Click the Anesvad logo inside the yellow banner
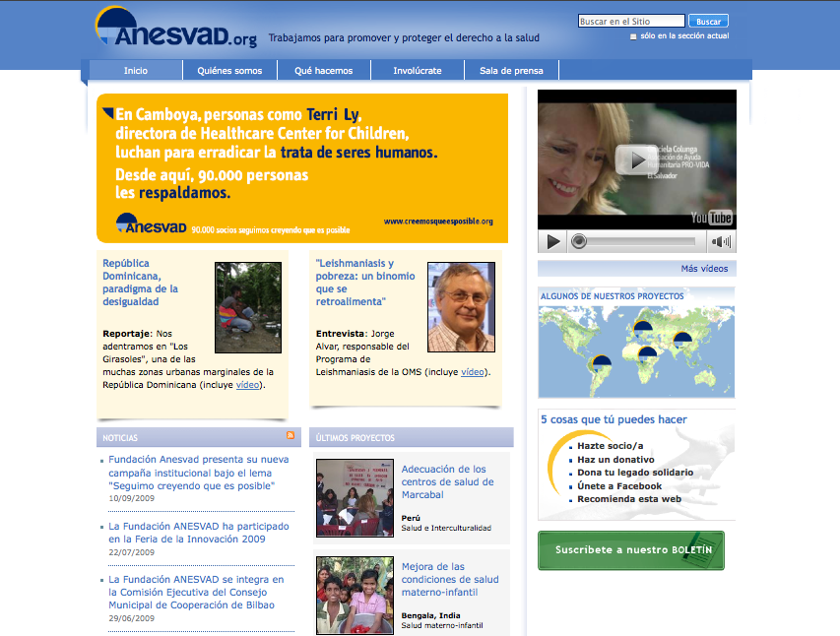Image resolution: width=840 pixels, height=636 pixels. point(152,223)
